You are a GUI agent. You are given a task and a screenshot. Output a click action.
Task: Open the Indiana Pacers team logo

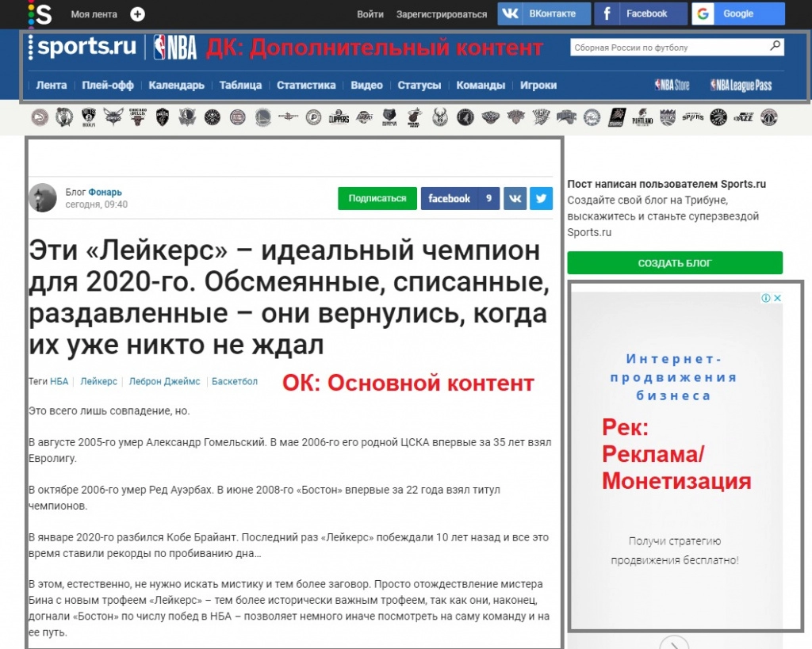(x=313, y=117)
